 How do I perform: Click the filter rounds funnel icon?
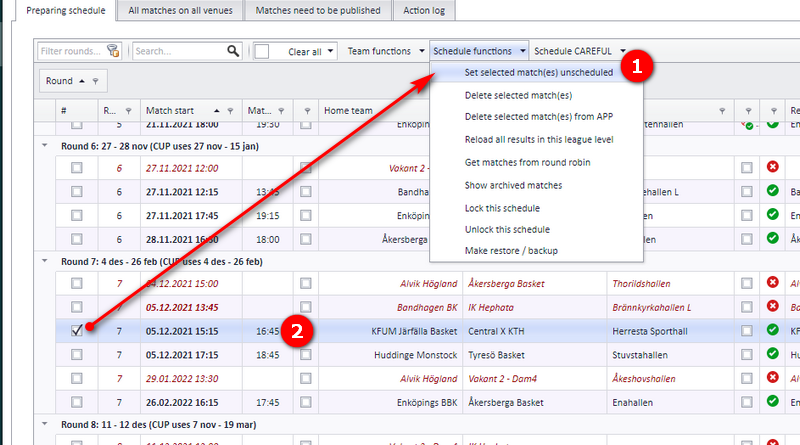click(x=113, y=51)
